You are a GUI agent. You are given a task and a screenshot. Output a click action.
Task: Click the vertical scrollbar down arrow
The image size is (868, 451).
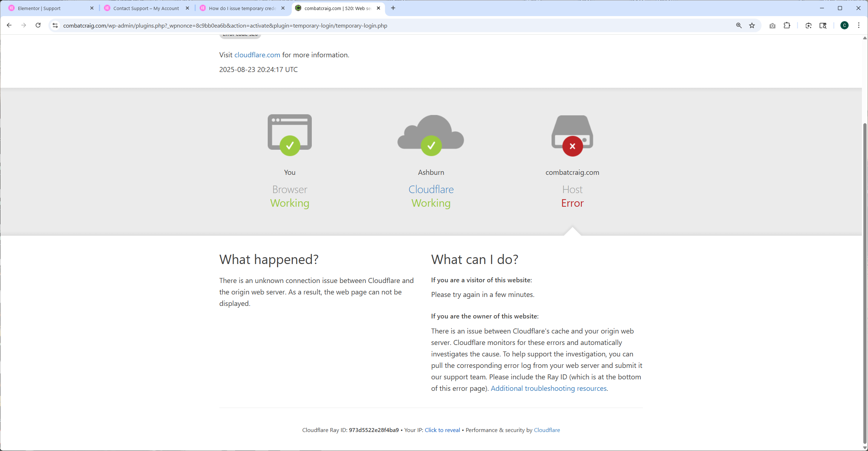pos(864,448)
